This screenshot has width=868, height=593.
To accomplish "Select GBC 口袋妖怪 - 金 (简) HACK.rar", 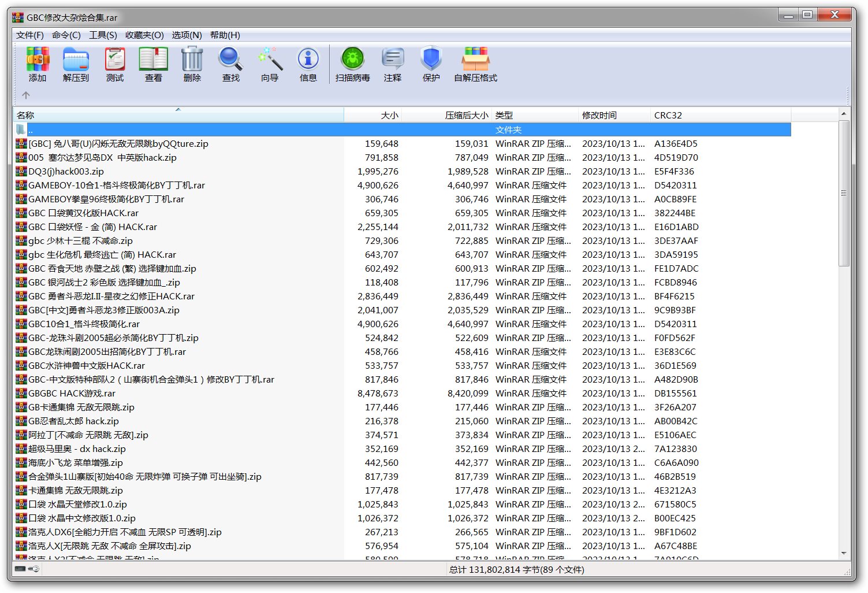I will click(92, 227).
